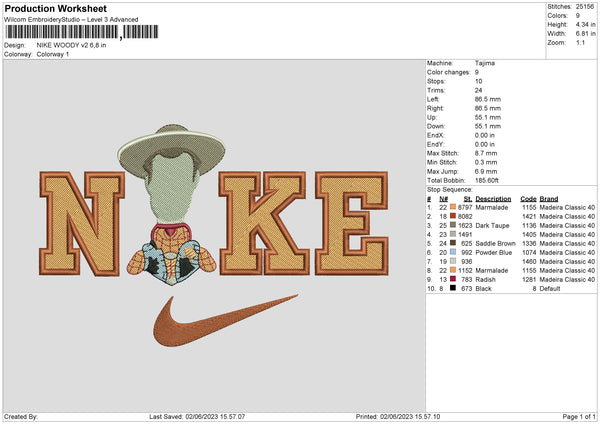This screenshot has height=424, width=600.
Task: Click the Default brand in the Black row
Action: [x=550, y=289]
